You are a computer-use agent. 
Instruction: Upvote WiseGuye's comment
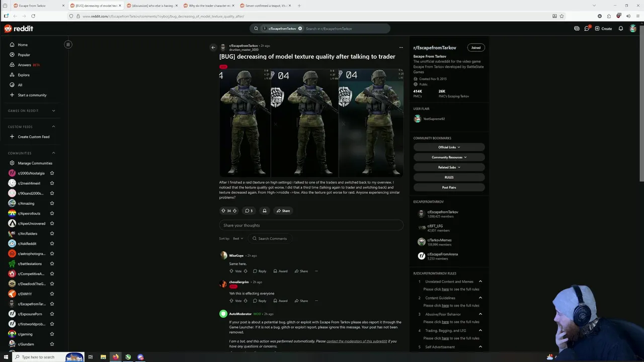(231, 271)
